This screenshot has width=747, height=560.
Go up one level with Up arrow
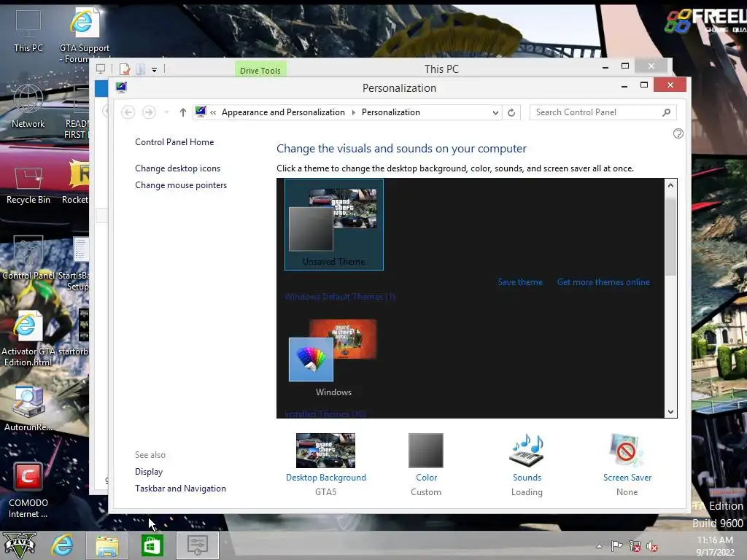[x=183, y=112]
